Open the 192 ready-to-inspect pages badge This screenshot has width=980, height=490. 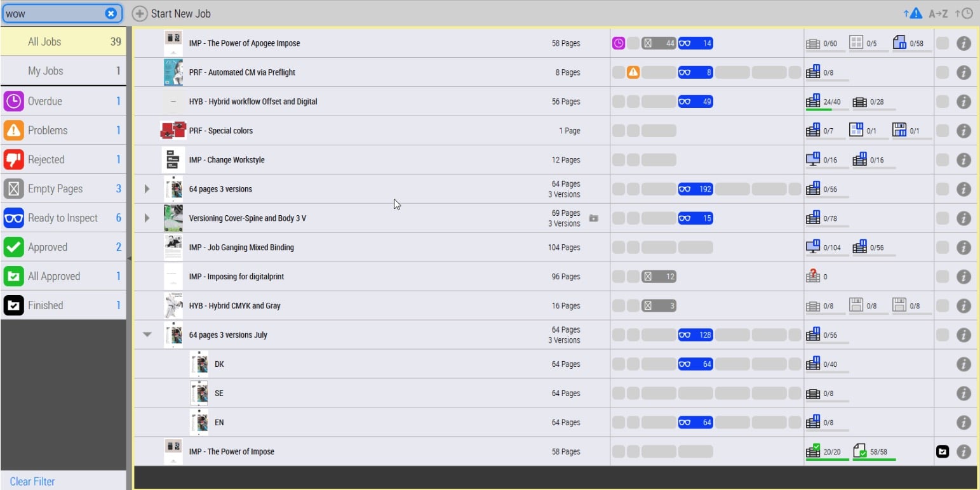pyautogui.click(x=695, y=189)
